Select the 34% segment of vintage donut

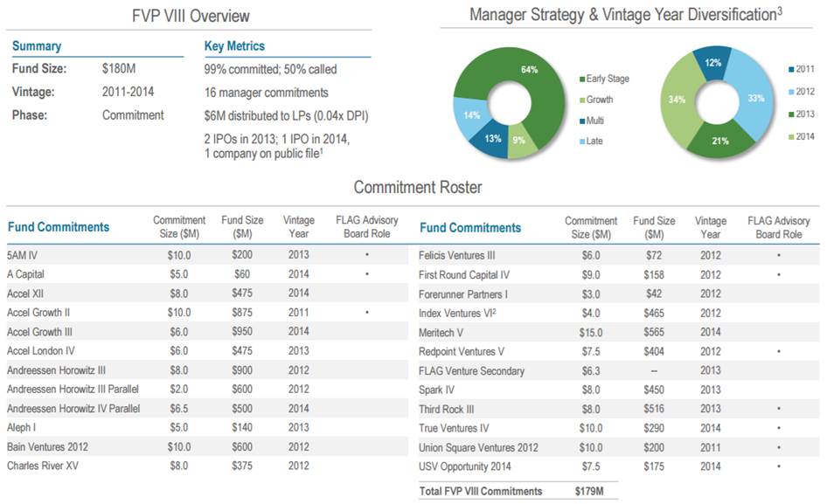pos(678,99)
